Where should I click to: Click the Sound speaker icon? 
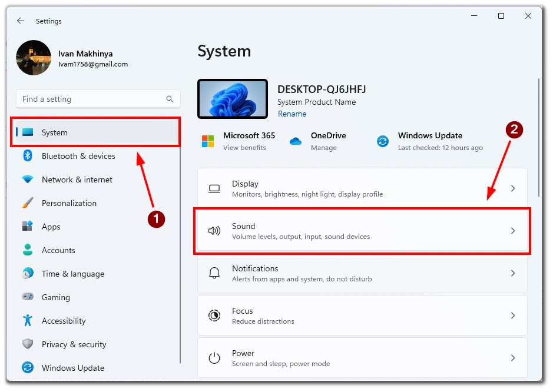(x=214, y=231)
